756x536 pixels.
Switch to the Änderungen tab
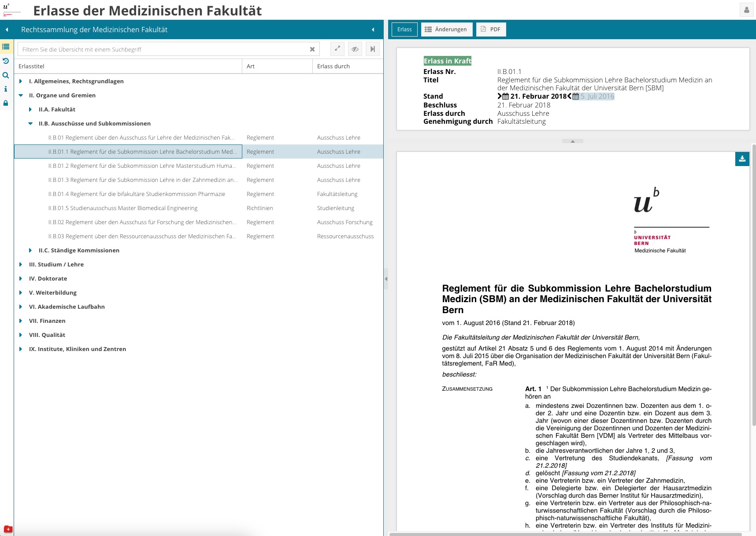pos(446,30)
